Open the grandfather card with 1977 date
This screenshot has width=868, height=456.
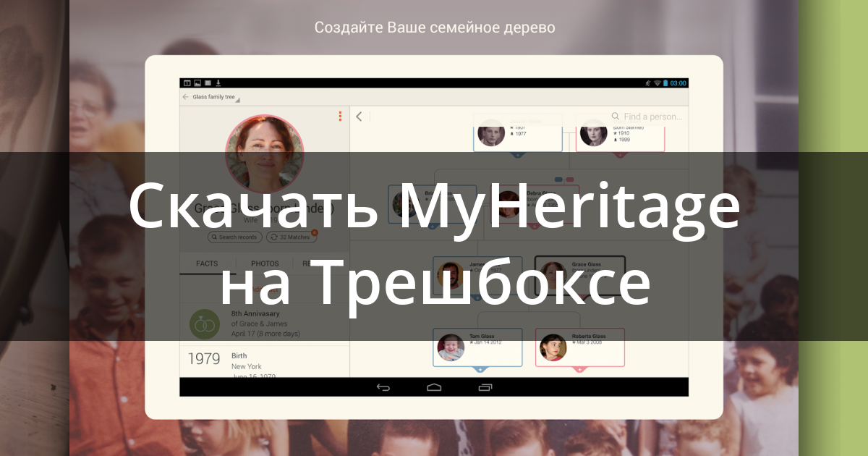[x=518, y=133]
